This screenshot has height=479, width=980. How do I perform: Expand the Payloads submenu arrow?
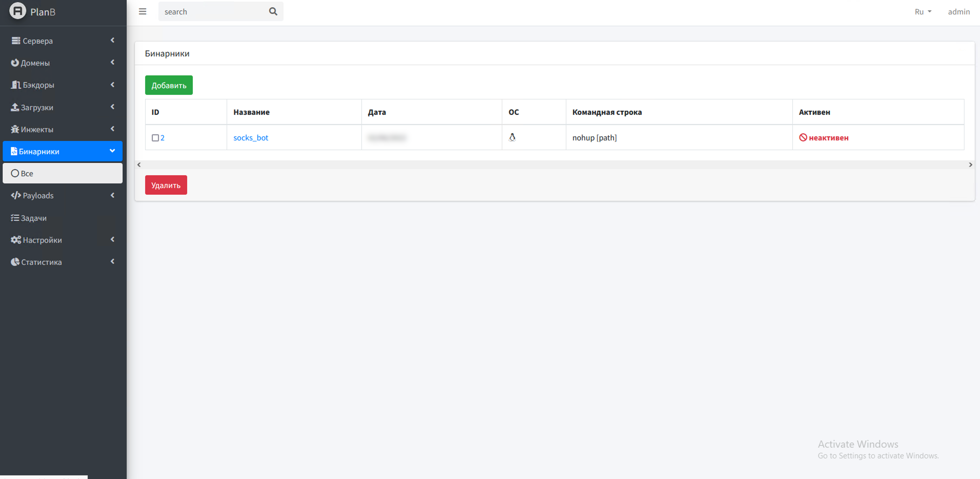coord(112,195)
